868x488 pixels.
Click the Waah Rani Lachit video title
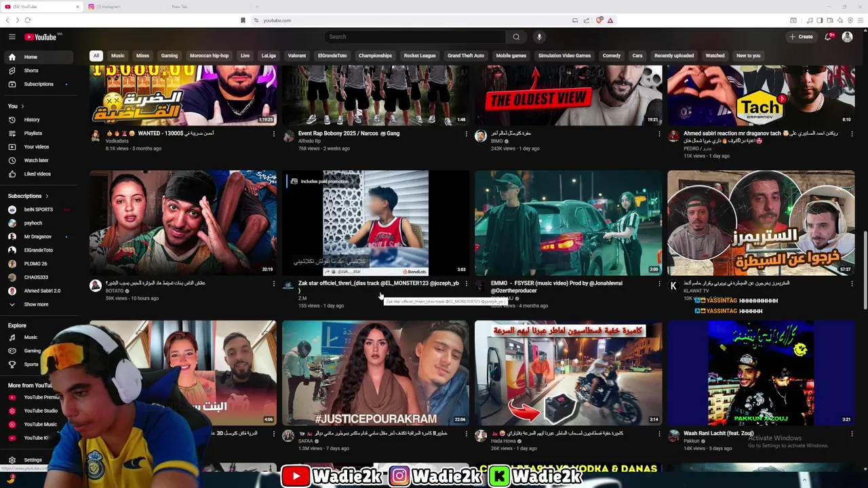coord(718,433)
